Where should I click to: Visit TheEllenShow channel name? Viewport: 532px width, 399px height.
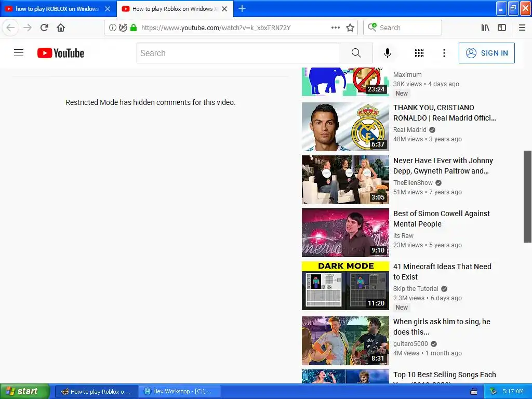(413, 182)
